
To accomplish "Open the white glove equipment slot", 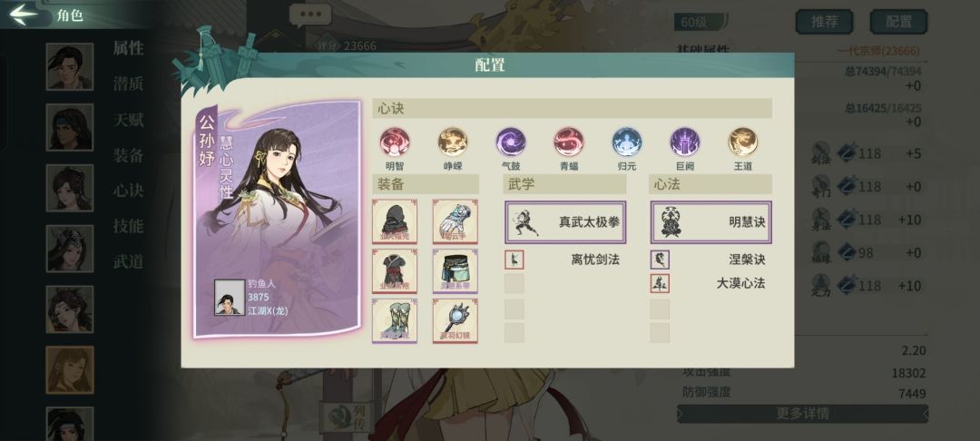I will pyautogui.click(x=455, y=221).
